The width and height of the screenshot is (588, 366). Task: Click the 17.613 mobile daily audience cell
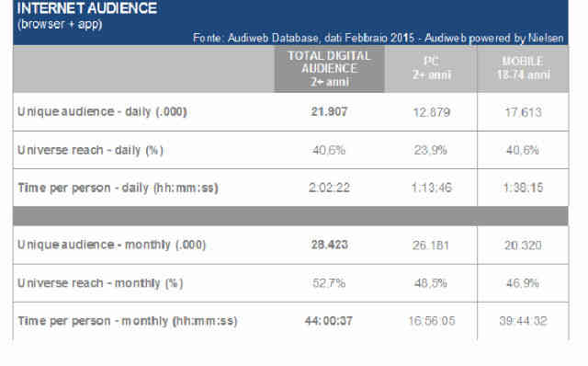pos(523,112)
